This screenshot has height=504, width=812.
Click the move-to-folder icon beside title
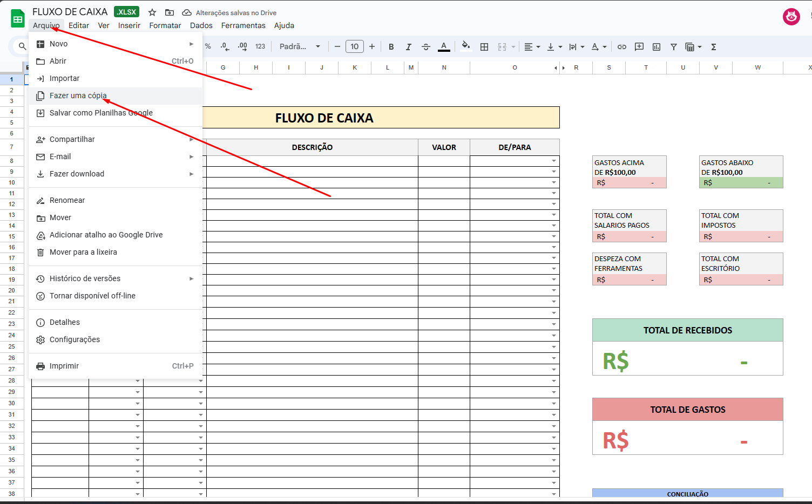pyautogui.click(x=170, y=12)
